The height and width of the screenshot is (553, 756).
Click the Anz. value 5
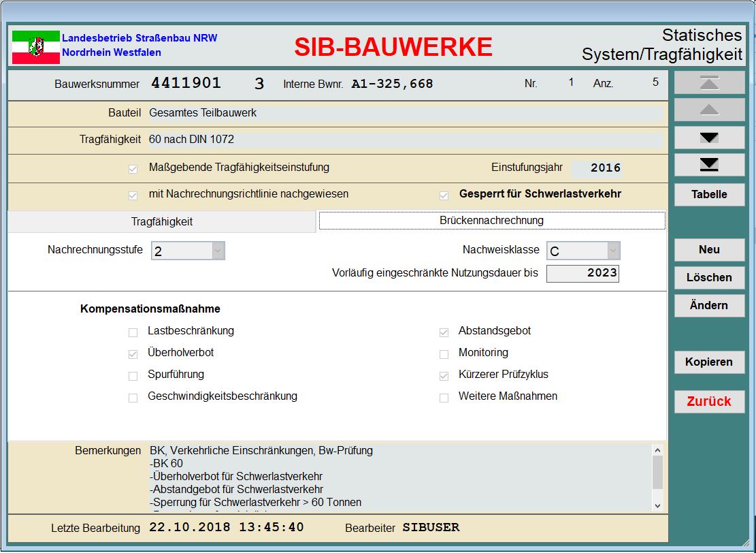(x=655, y=82)
